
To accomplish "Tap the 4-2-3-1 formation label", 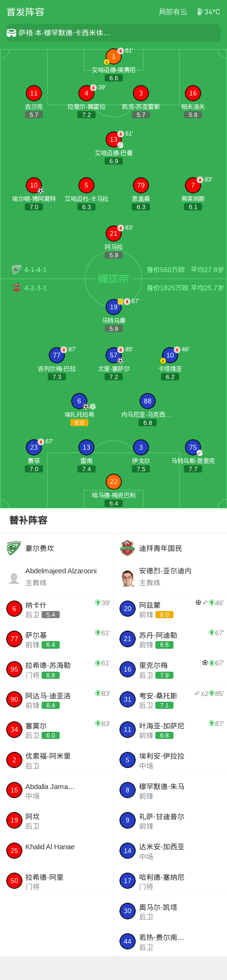I will pos(35,288).
